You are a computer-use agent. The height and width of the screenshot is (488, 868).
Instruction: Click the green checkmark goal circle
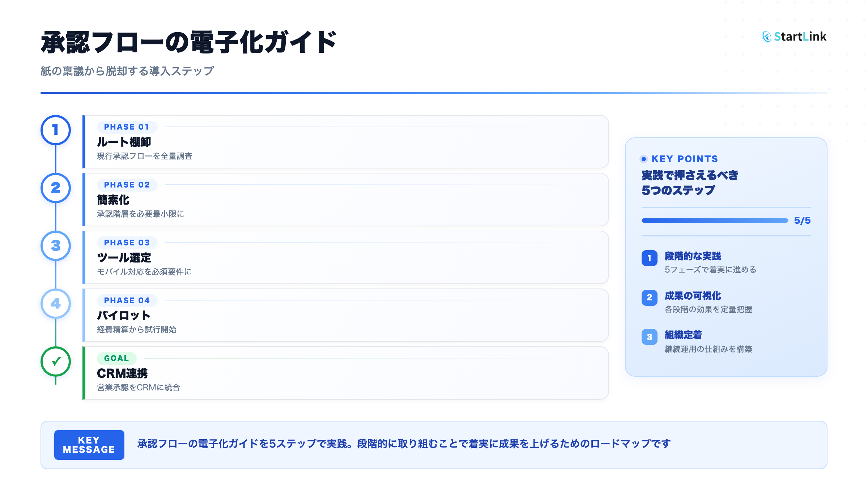pos(55,361)
